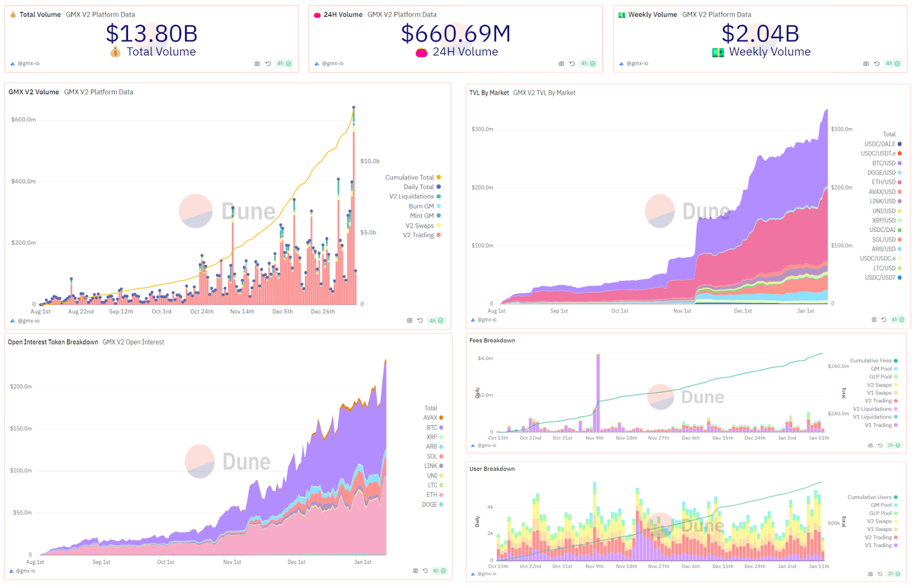The width and height of the screenshot is (912, 588).
Task: Toggle Cumulative Fees in Fees Breakdown legend
Action: [874, 361]
